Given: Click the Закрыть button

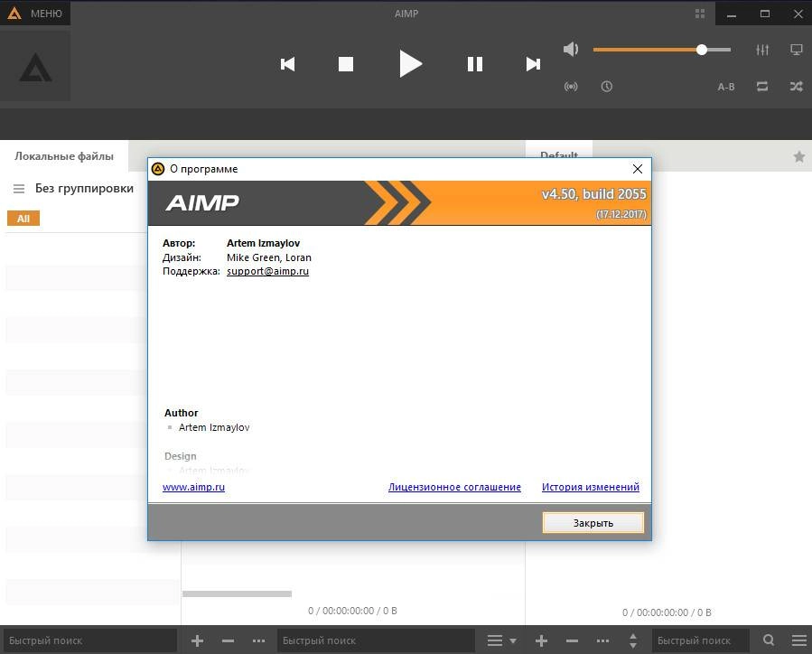Looking at the screenshot, I should (x=593, y=523).
